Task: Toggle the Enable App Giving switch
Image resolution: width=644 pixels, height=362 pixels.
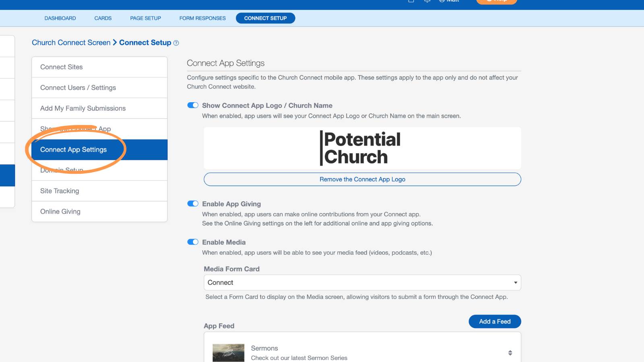Action: pos(193,204)
